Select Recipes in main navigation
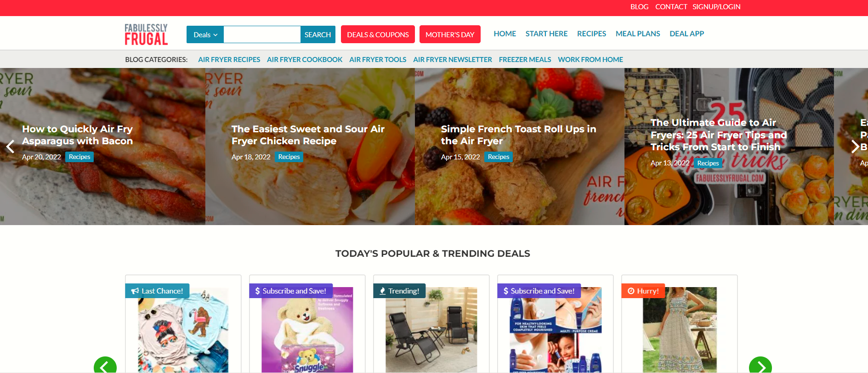This screenshot has width=868, height=373. (x=591, y=34)
